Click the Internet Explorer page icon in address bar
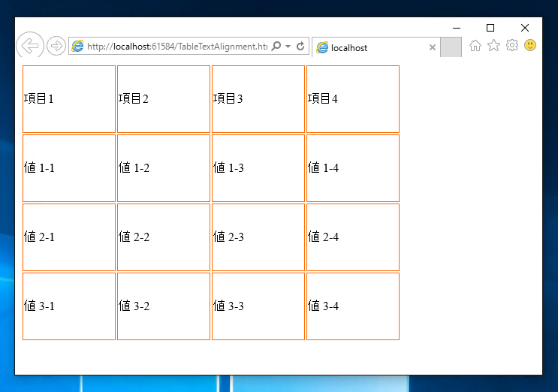The height and width of the screenshot is (392, 558). click(x=77, y=47)
